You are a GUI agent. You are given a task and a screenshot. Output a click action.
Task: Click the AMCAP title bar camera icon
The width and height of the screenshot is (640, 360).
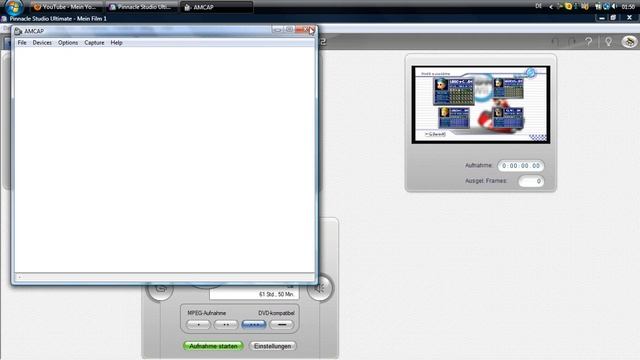click(x=18, y=31)
